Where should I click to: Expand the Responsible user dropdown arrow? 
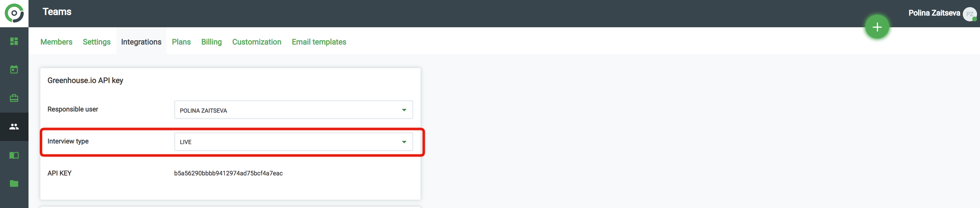[404, 110]
